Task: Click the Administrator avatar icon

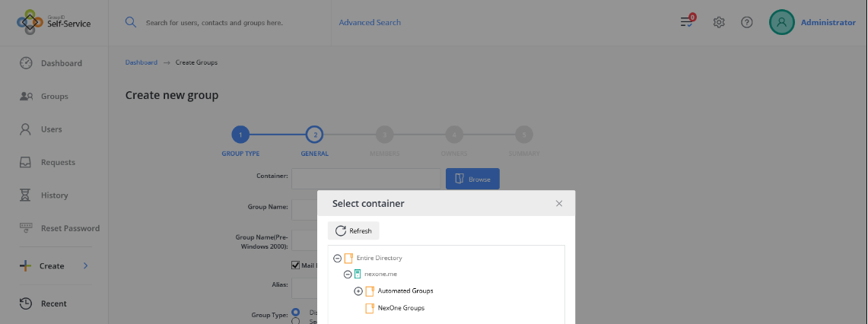Action: click(x=781, y=23)
